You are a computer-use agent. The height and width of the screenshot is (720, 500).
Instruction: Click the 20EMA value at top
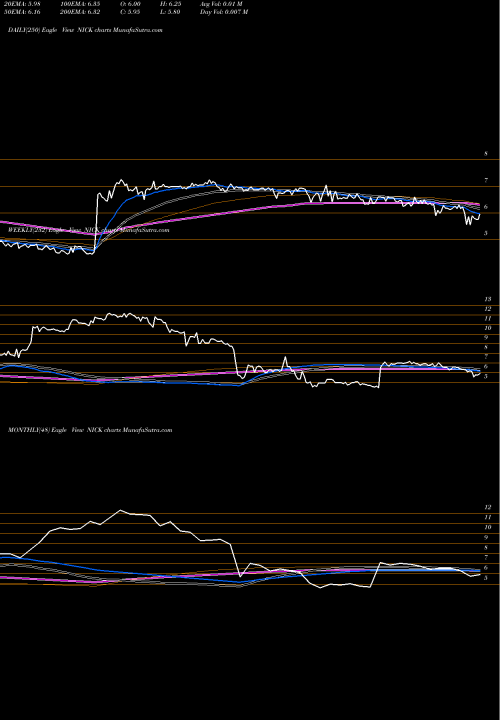[22, 4]
